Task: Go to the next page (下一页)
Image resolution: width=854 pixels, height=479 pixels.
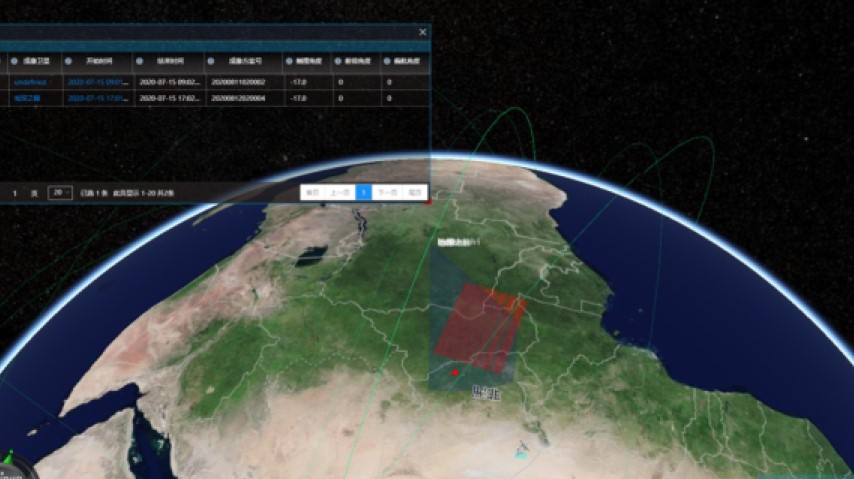Action: [389, 192]
